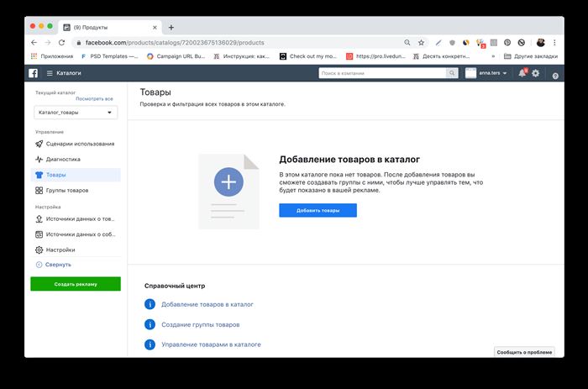Click the green Создать рекламу button
Image resolution: width=588 pixels, height=389 pixels.
point(76,284)
